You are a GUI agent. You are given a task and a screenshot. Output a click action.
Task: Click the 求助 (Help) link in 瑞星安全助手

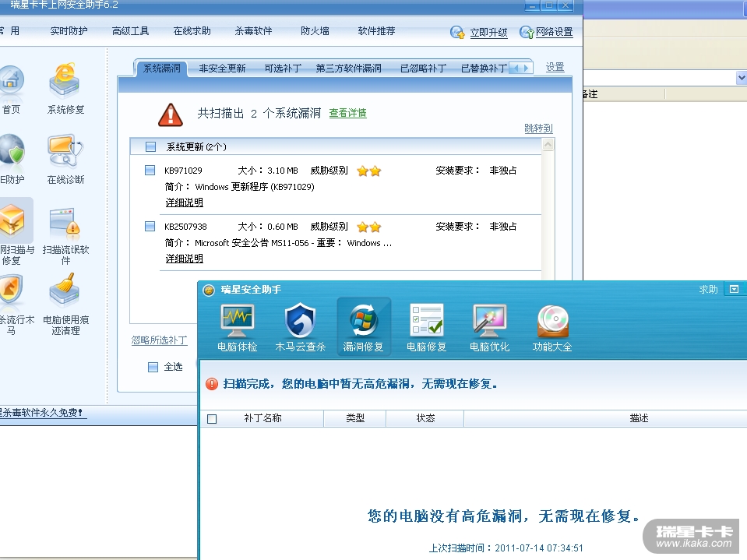coord(708,290)
